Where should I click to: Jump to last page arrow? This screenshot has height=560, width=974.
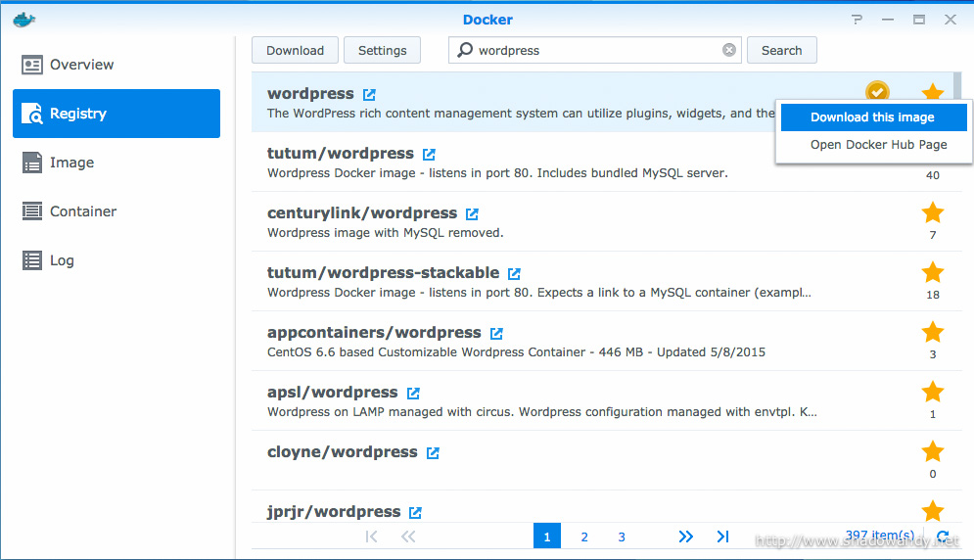[722, 537]
